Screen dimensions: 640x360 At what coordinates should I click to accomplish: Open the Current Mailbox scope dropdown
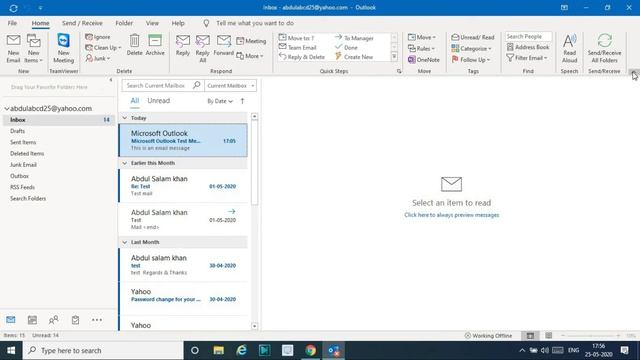(x=231, y=85)
